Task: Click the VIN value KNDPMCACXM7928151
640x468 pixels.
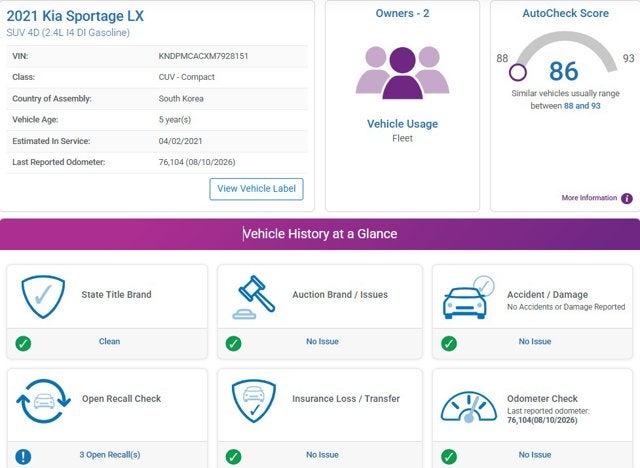Action: 203,56
